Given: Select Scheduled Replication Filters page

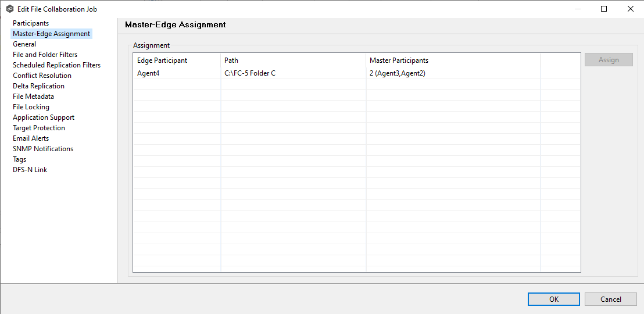Looking at the screenshot, I should coord(56,65).
